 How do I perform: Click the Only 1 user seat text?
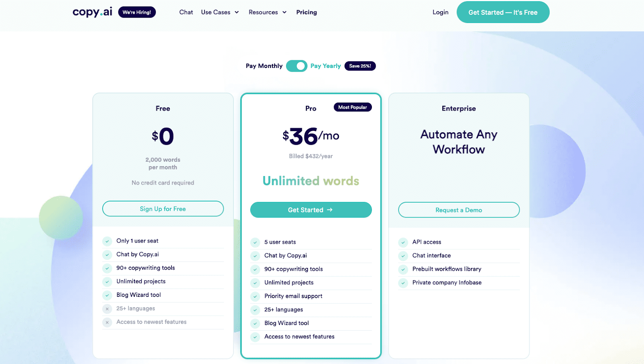tap(137, 241)
